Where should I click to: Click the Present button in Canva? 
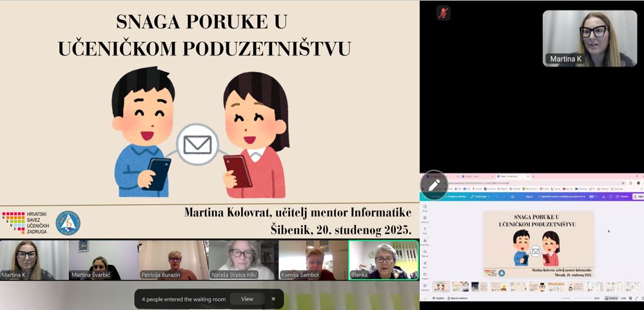click(621, 197)
